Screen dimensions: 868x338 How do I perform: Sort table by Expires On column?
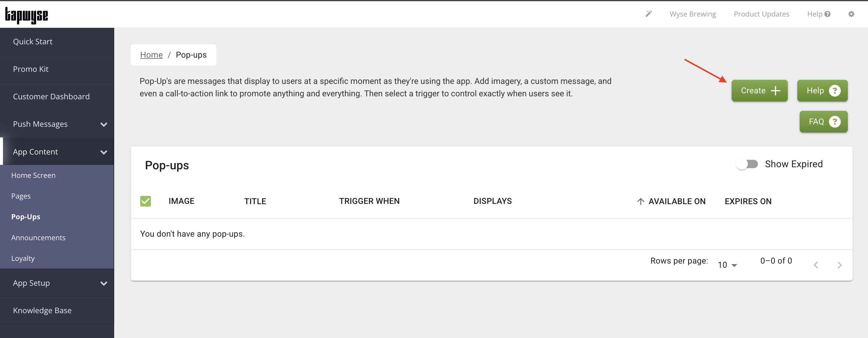748,201
